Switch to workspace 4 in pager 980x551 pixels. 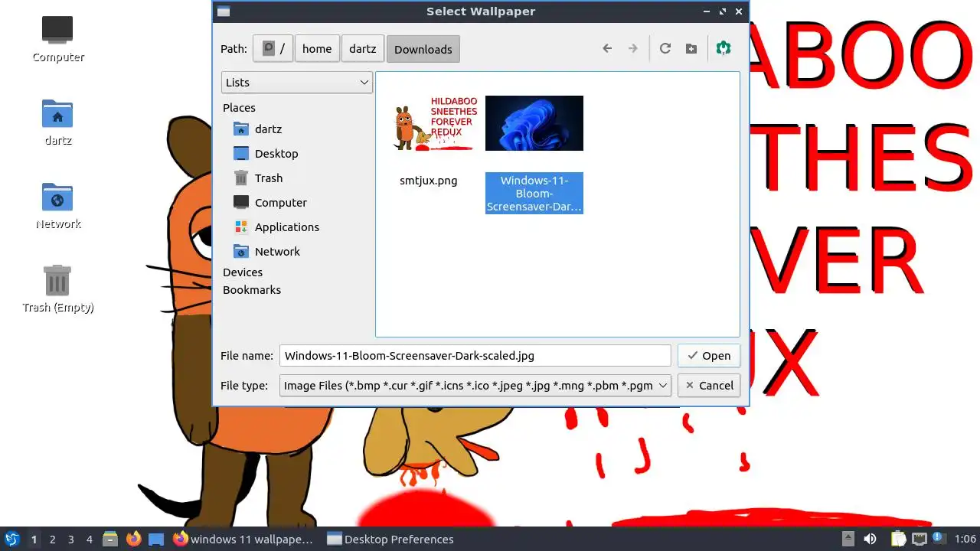pos(89,540)
